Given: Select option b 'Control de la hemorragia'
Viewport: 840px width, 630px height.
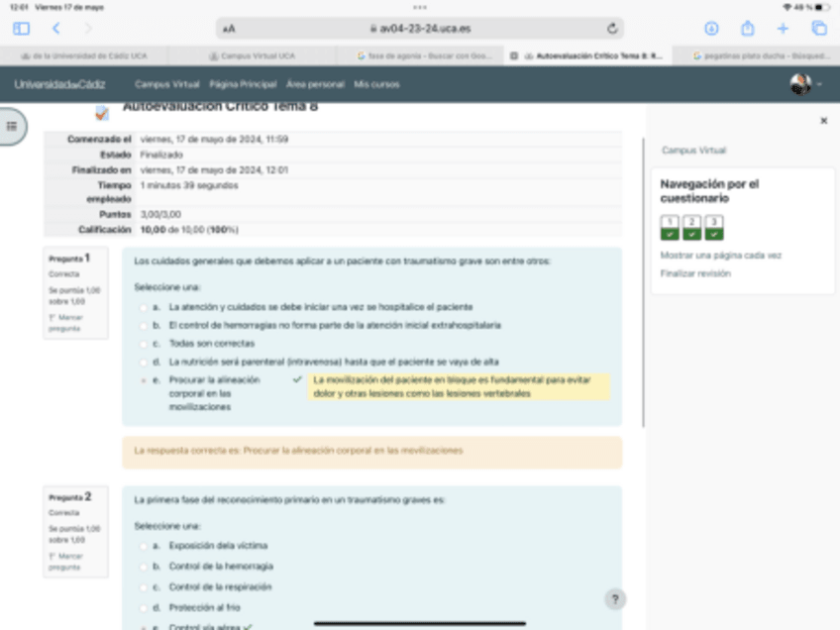Looking at the screenshot, I should click(143, 567).
